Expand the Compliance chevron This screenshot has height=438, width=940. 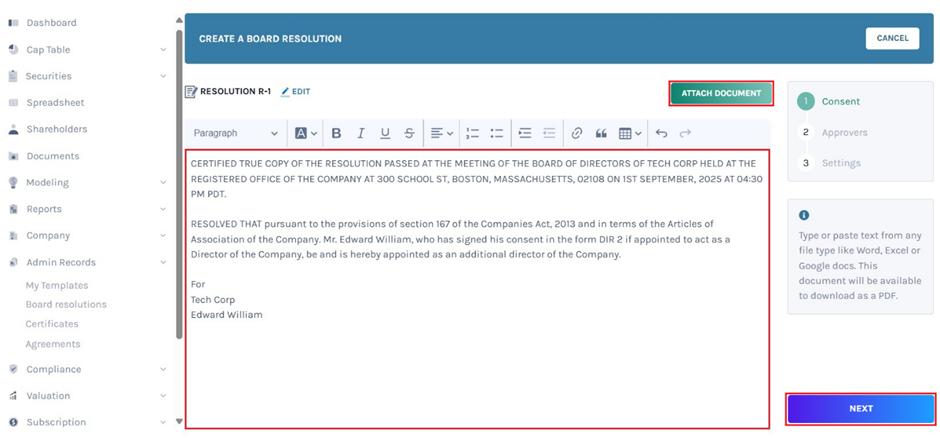163,369
